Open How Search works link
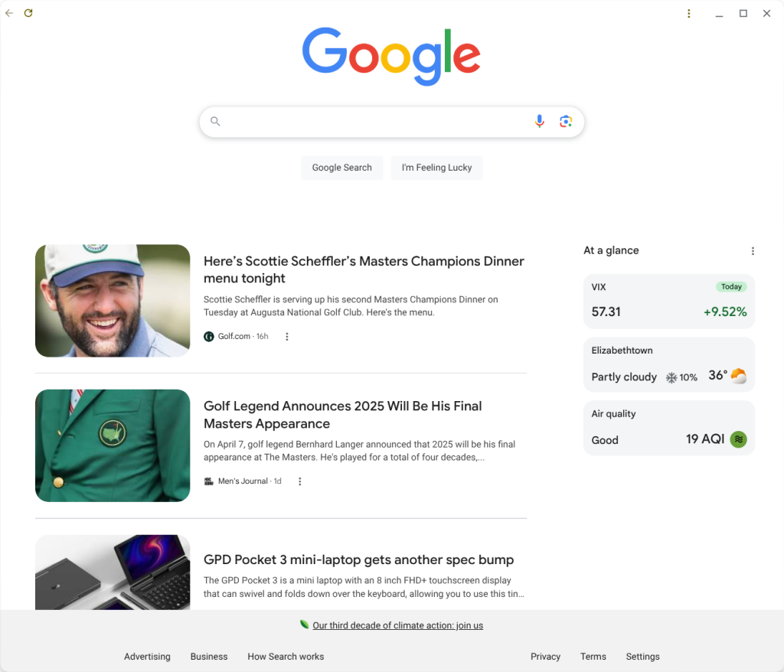The width and height of the screenshot is (784, 672). (x=286, y=657)
